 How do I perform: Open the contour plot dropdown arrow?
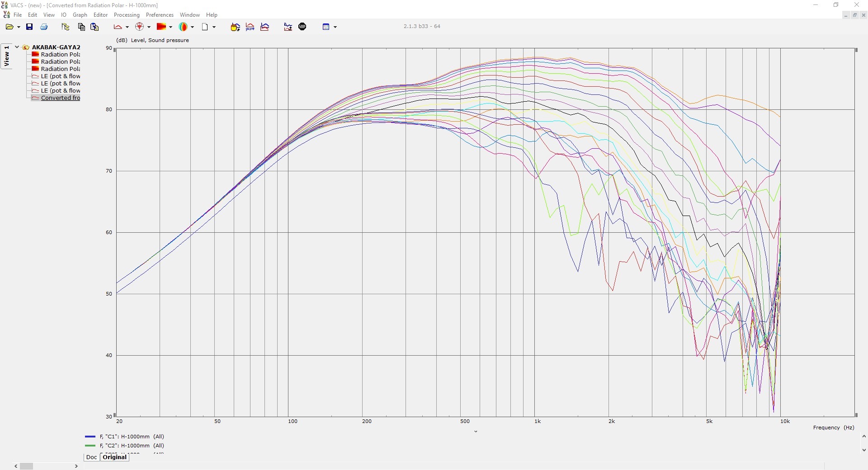tap(170, 27)
